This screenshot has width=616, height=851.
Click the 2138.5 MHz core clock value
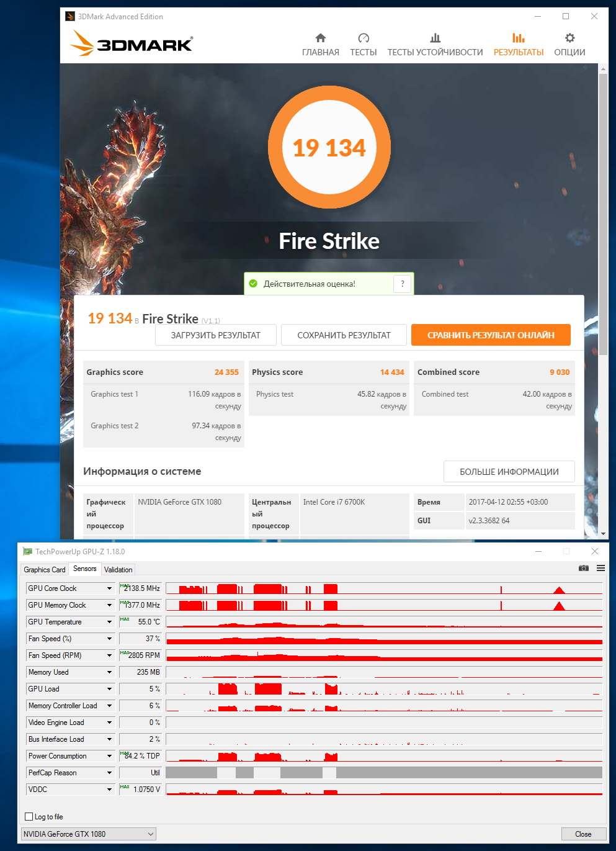140,588
